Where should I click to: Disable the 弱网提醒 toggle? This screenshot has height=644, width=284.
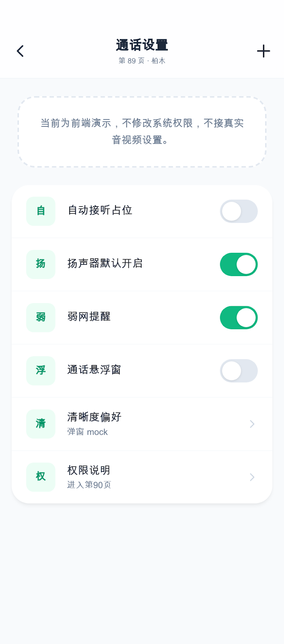click(239, 318)
